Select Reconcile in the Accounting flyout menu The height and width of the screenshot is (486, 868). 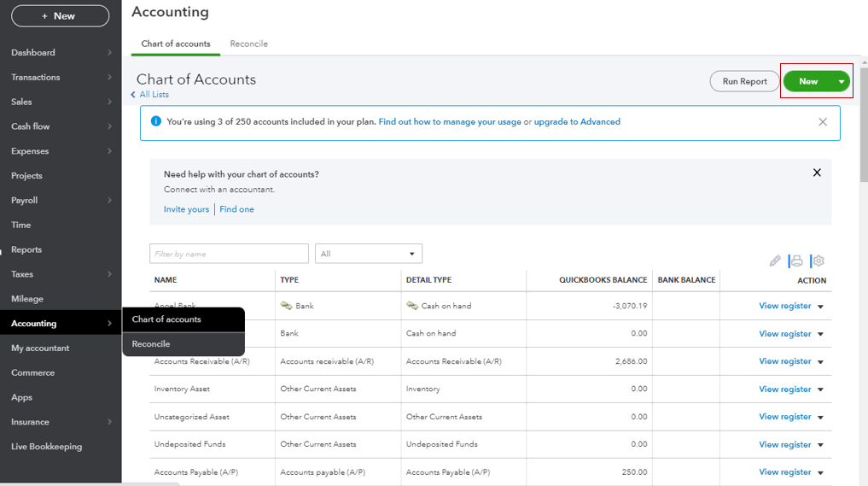pyautogui.click(x=151, y=344)
